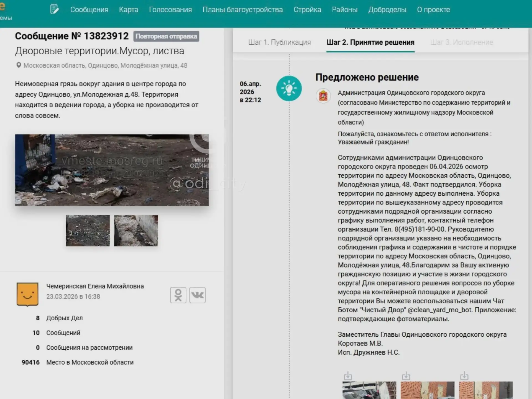The width and height of the screenshot is (532, 399).
Task: Click the notepad pencil icon in header
Action: 54,9
